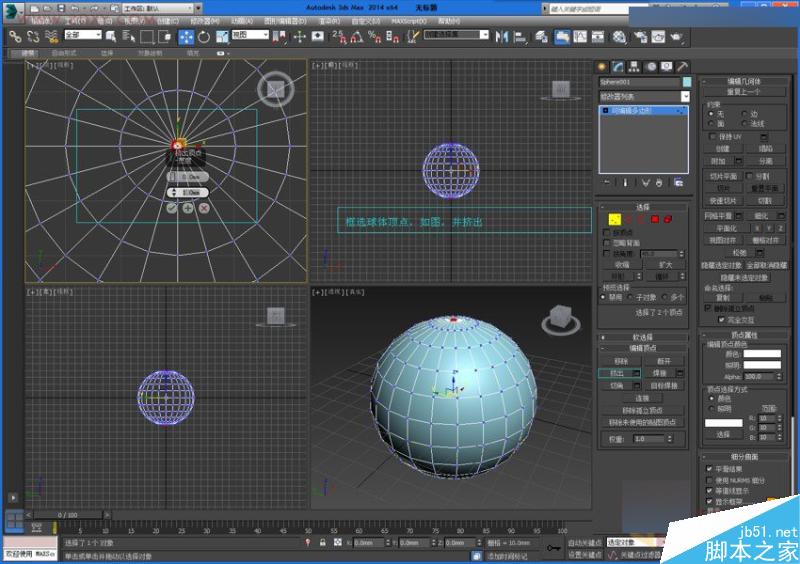
Task: Collapse the 软选择 (Soft Selection) rollout
Action: [643, 337]
